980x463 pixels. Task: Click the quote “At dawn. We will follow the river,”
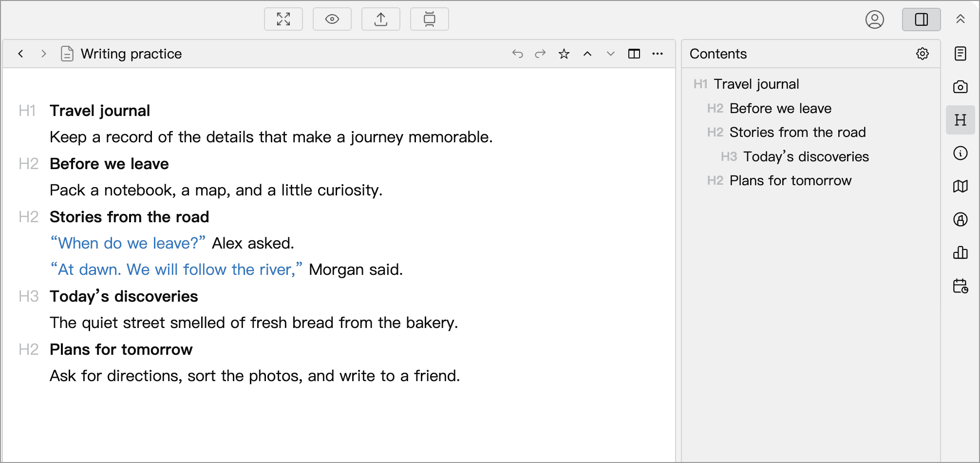click(x=176, y=269)
